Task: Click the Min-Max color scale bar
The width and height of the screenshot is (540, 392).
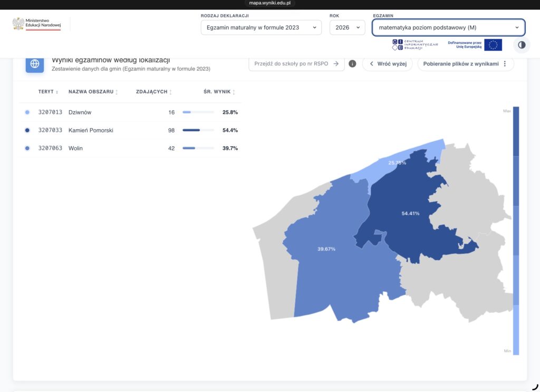Action: coord(516,231)
